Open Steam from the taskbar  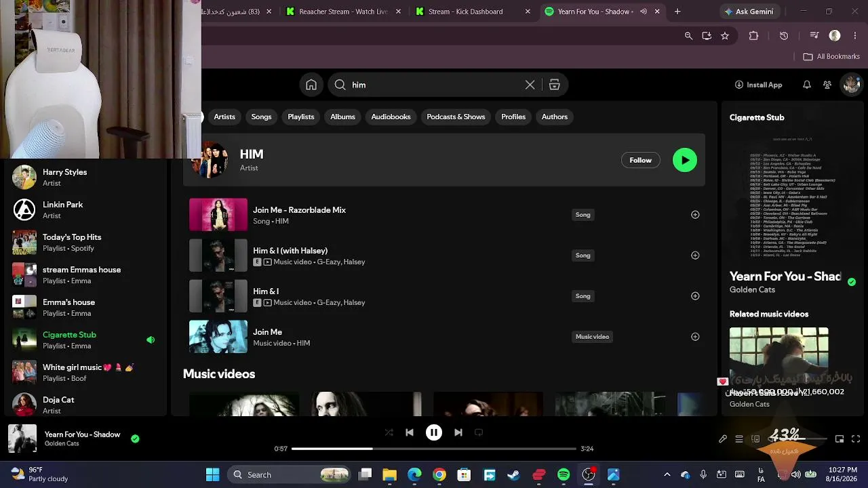tap(513, 474)
